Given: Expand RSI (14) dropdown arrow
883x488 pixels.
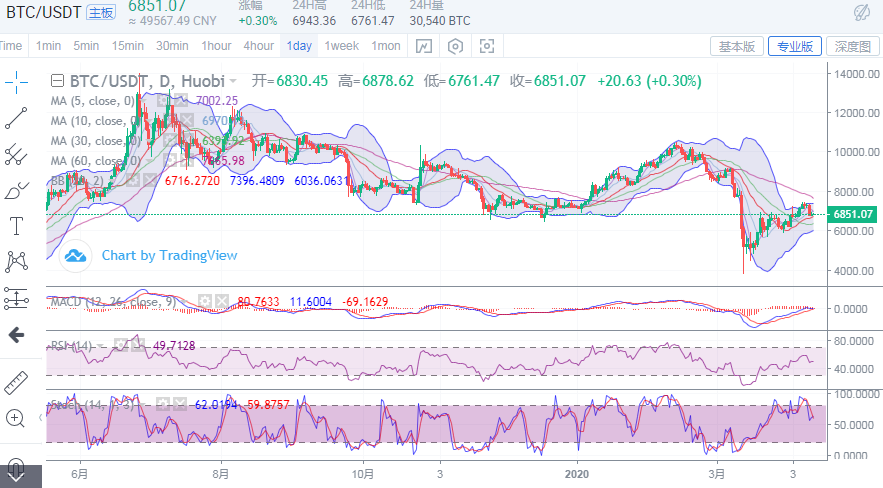Looking at the screenshot, I should coord(100,346).
